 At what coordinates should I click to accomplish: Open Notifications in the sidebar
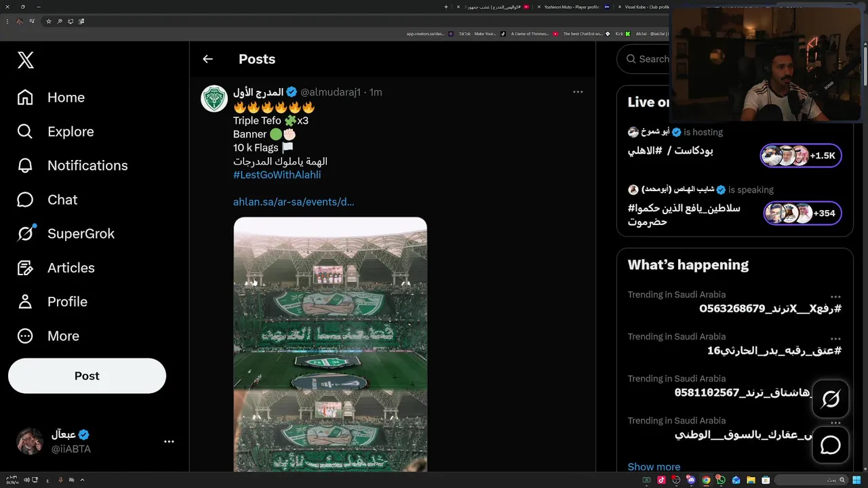(72, 165)
